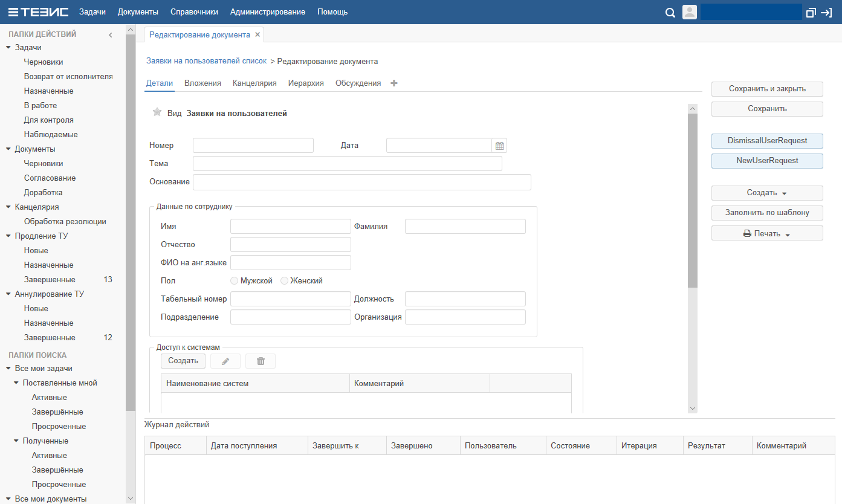Click the Табельный номер input field
The height and width of the screenshot is (504, 842).
click(x=291, y=299)
